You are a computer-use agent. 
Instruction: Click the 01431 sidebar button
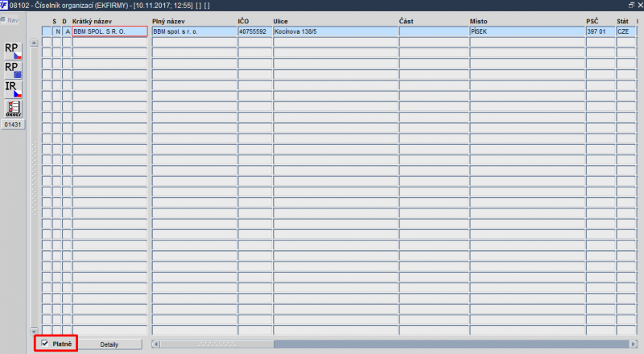[13, 125]
